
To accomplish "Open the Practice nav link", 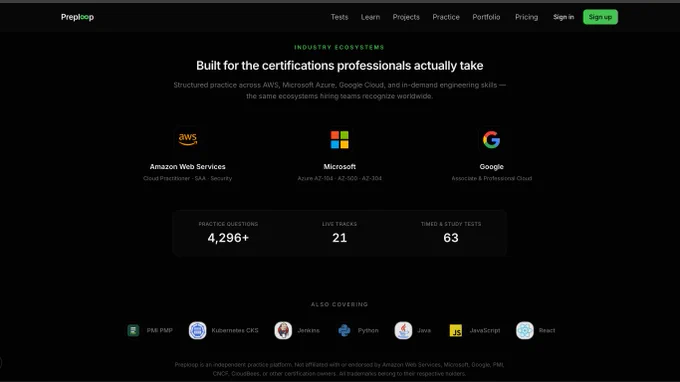I will [x=446, y=17].
